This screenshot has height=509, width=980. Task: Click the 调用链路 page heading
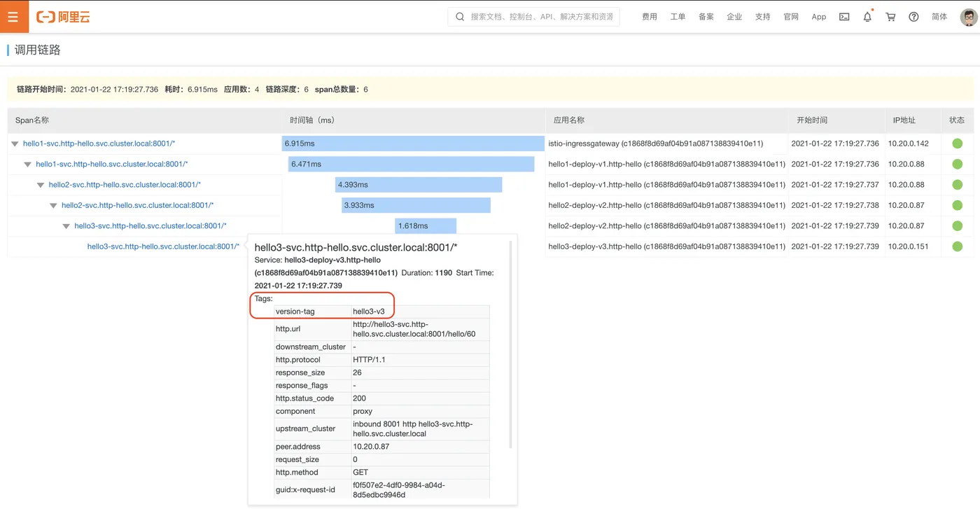click(x=38, y=50)
